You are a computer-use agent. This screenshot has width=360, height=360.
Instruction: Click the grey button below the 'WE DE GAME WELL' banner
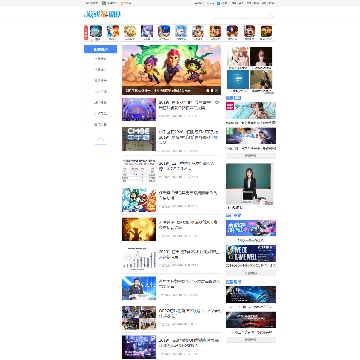[251, 273]
